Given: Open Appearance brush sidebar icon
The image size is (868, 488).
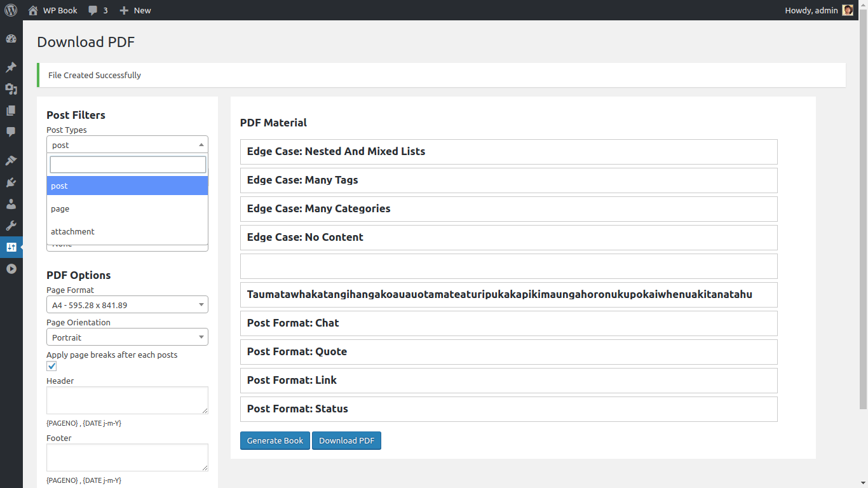Looking at the screenshot, I should tap(11, 161).
